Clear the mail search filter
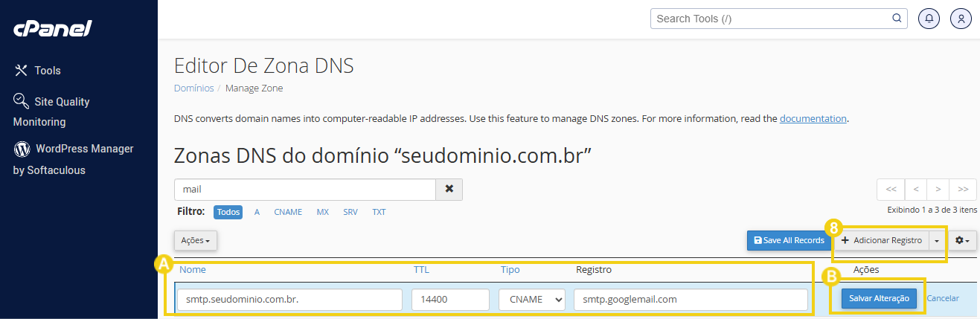980x319 pixels. tap(449, 190)
